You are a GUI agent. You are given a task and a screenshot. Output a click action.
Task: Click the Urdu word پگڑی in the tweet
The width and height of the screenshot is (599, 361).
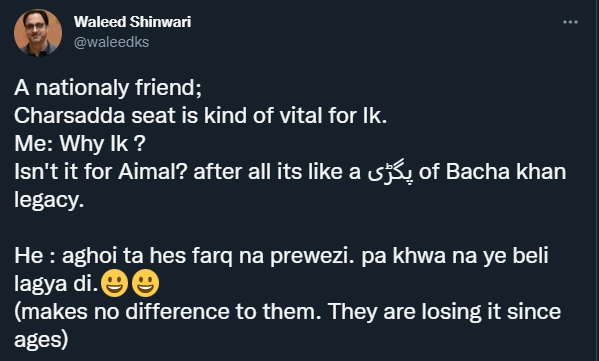click(x=390, y=172)
